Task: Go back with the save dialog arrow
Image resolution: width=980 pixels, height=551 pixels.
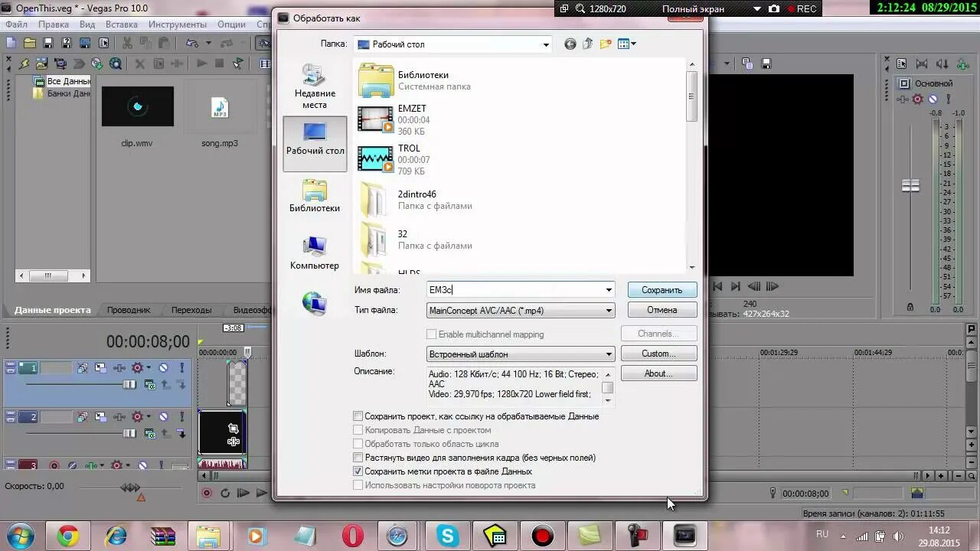Action: (x=570, y=44)
